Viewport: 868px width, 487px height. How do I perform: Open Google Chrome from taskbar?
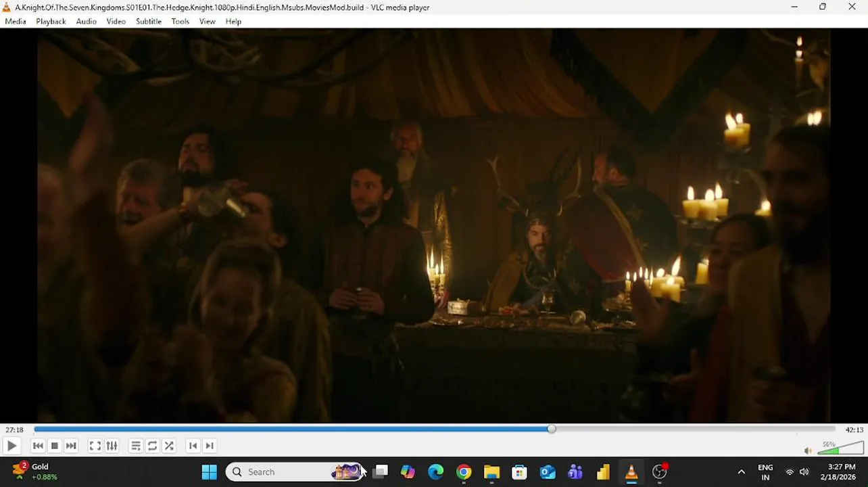[464, 472]
